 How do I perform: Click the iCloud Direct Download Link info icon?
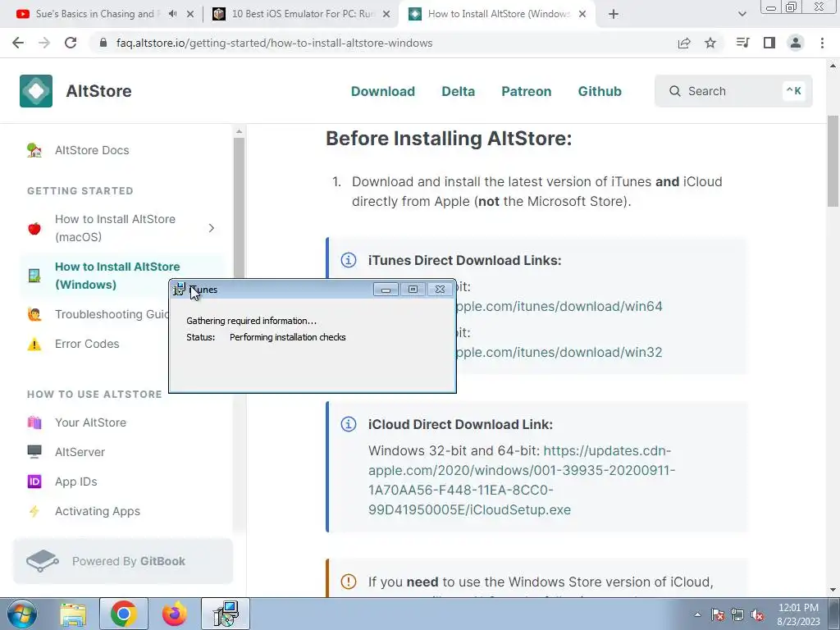(349, 424)
